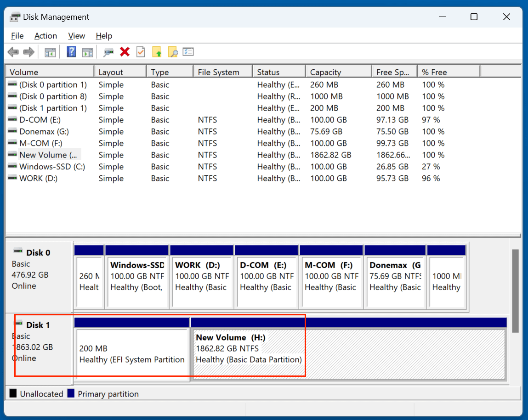528x420 pixels.
Task: Click the Back navigation arrow
Action: pyautogui.click(x=13, y=51)
